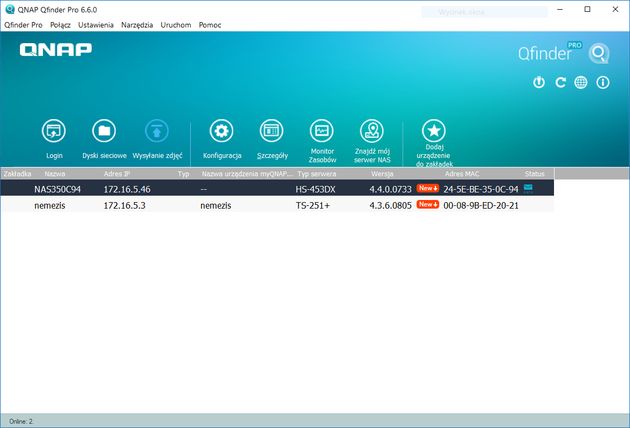Sort by Typ column header
Viewport: 630px width, 428px height.
(183, 174)
